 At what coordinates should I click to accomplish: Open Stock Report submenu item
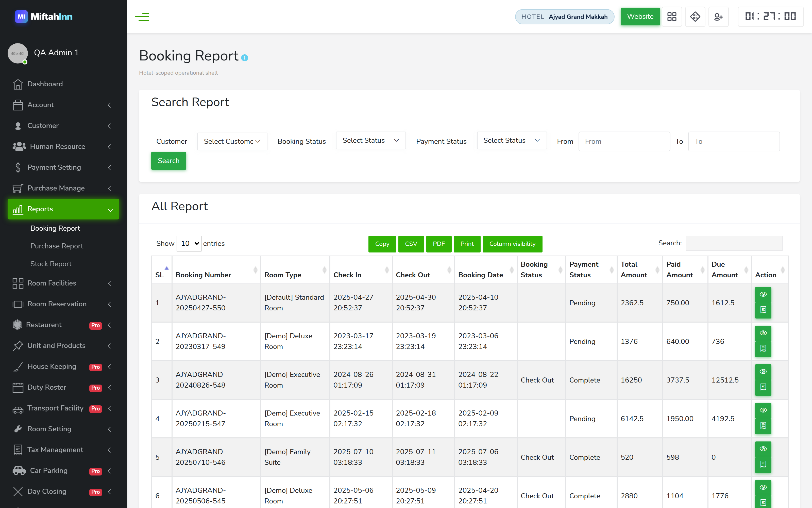click(x=51, y=264)
